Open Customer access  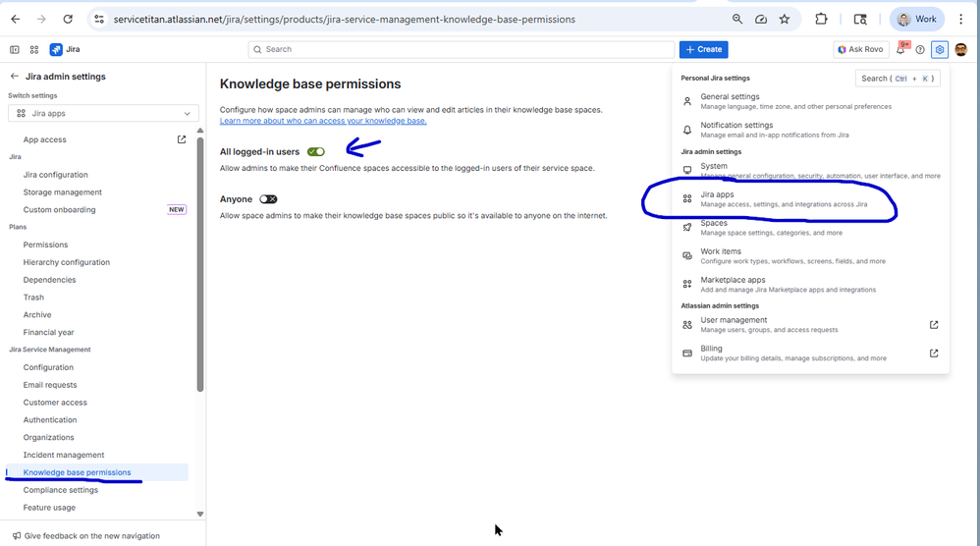[x=55, y=402]
